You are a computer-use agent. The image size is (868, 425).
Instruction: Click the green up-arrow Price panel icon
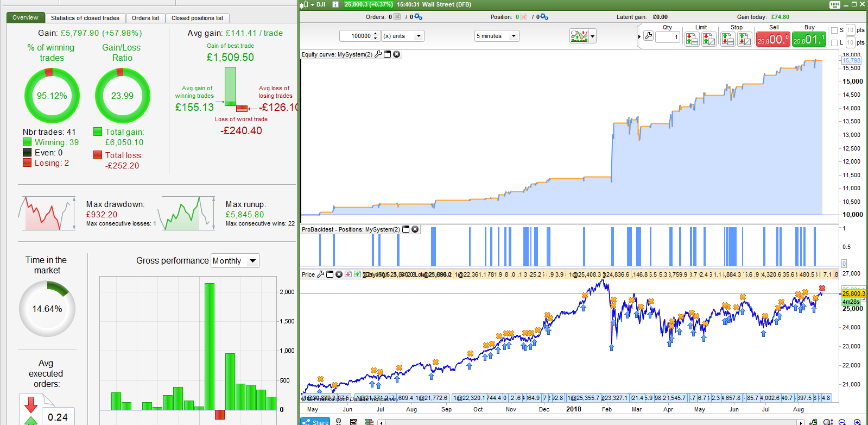357,274
